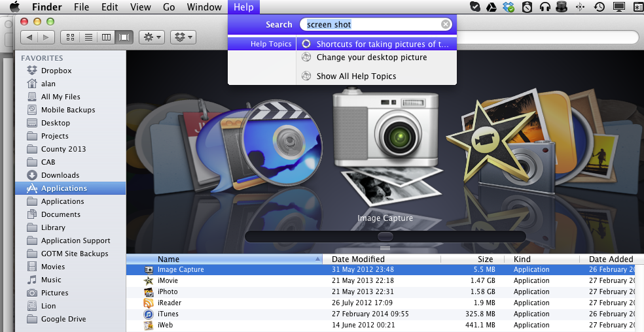Screen dimensions: 644x332
Task: Select Desktop in sidebar
Action: [x=71, y=123]
